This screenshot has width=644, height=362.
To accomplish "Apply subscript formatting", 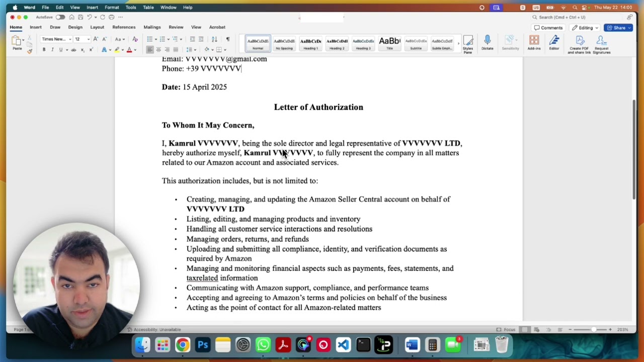I will coord(83,50).
